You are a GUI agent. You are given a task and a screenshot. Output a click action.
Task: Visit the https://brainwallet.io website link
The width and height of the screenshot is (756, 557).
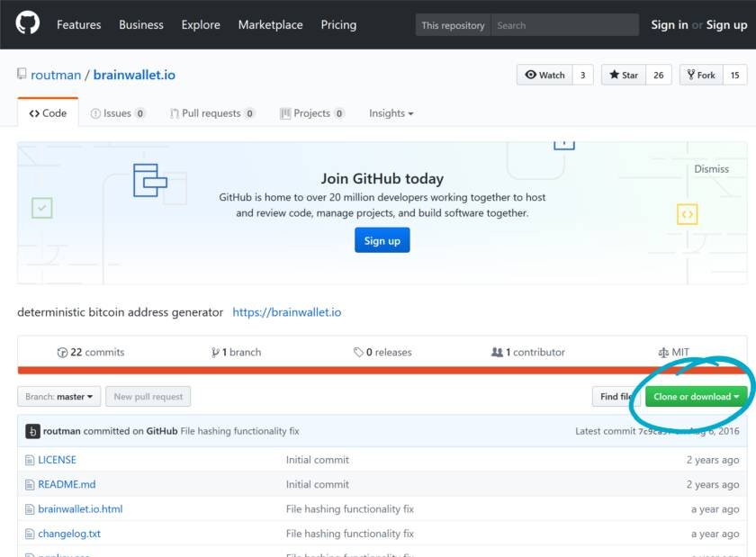(287, 312)
